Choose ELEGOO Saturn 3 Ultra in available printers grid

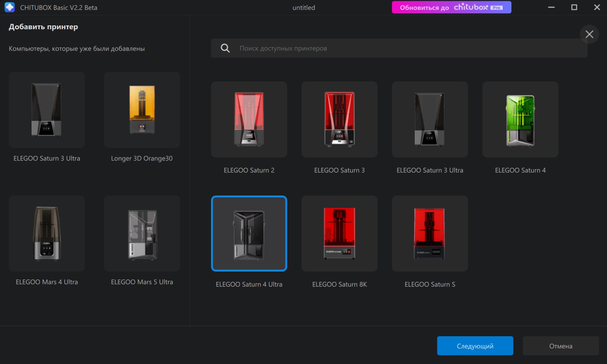(430, 119)
